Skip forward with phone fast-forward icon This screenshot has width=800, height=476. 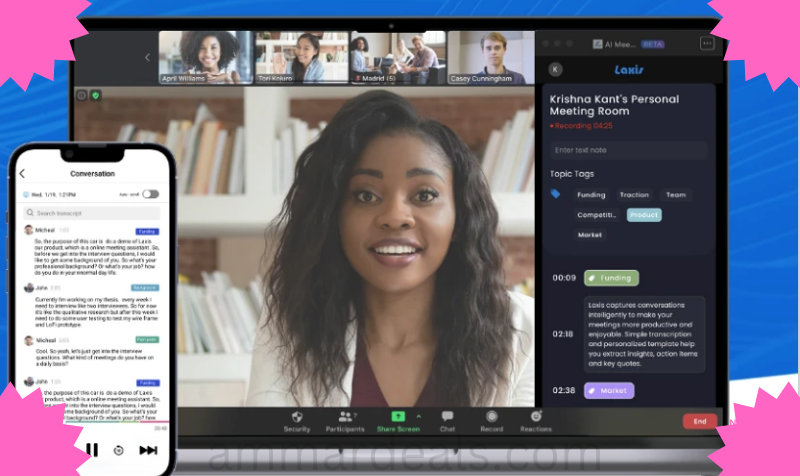coord(148,450)
